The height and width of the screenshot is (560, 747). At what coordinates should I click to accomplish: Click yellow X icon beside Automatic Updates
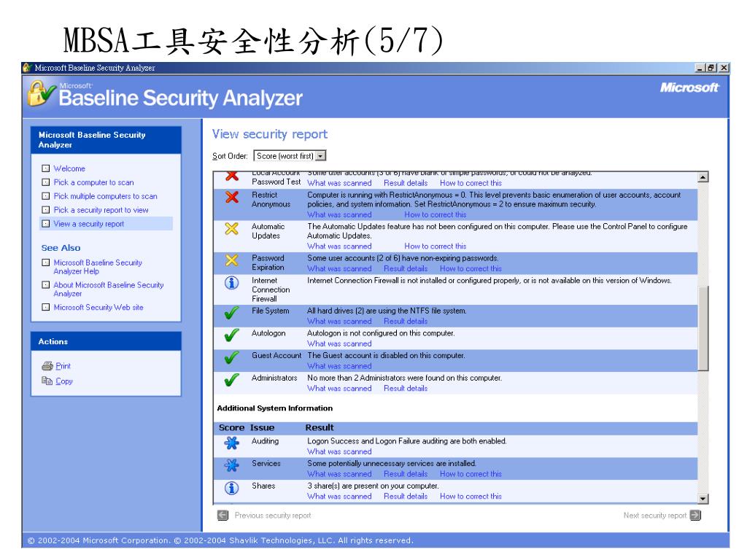pos(231,228)
